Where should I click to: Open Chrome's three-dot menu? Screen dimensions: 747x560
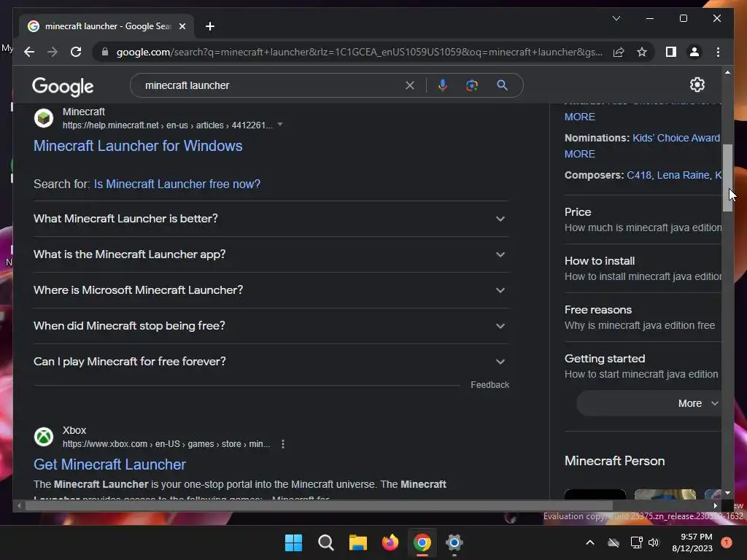718,52
